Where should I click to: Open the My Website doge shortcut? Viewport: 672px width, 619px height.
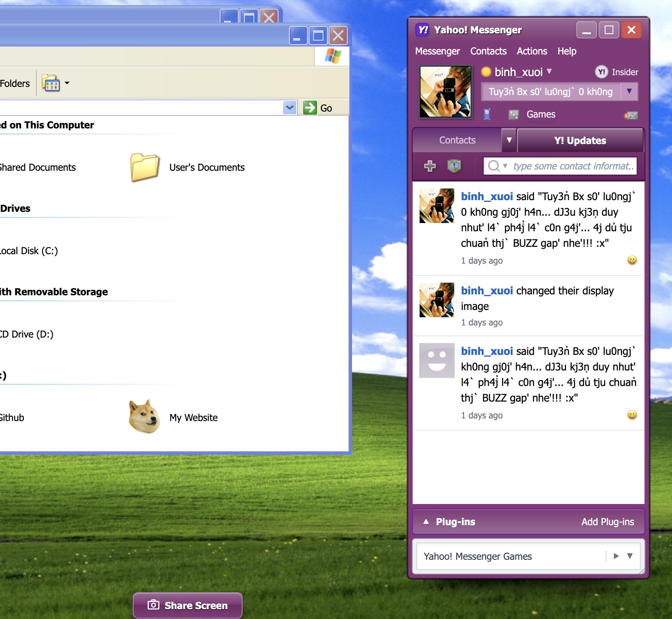144,417
